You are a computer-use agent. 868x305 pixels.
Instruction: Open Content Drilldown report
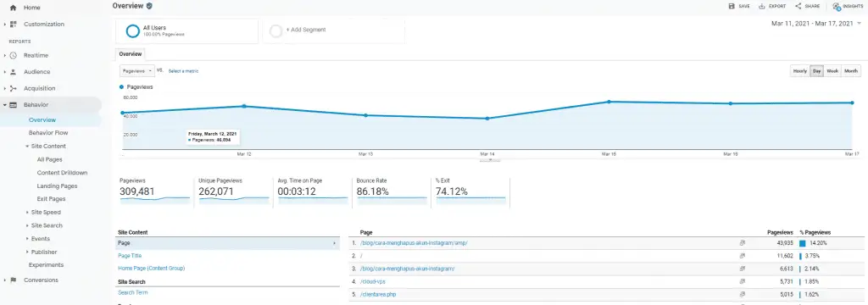pyautogui.click(x=62, y=173)
